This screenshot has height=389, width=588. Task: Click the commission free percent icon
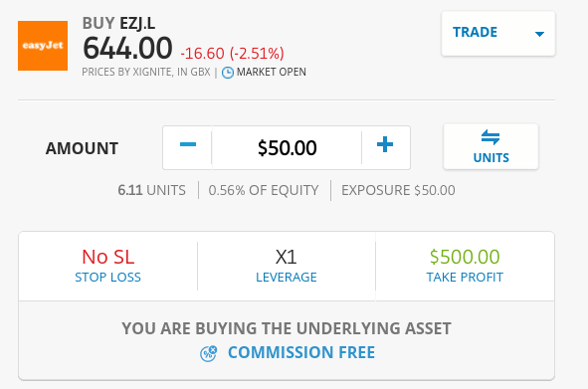click(x=209, y=353)
